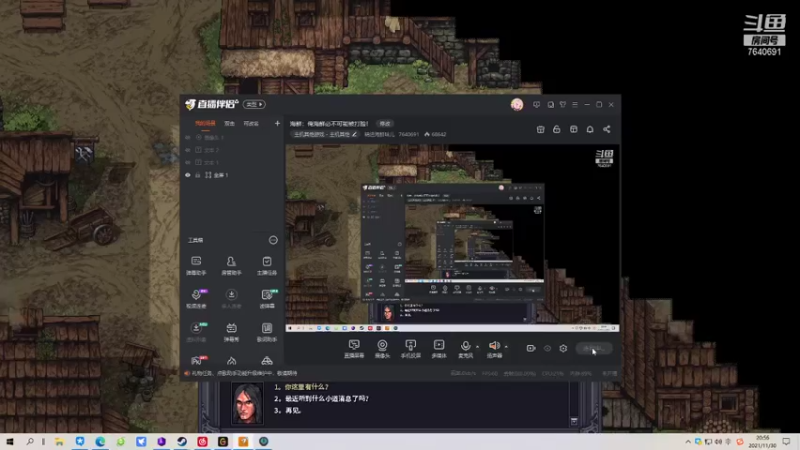Choose dialog option 1. 你这里有什么?
The height and width of the screenshot is (450, 800).
click(302, 387)
